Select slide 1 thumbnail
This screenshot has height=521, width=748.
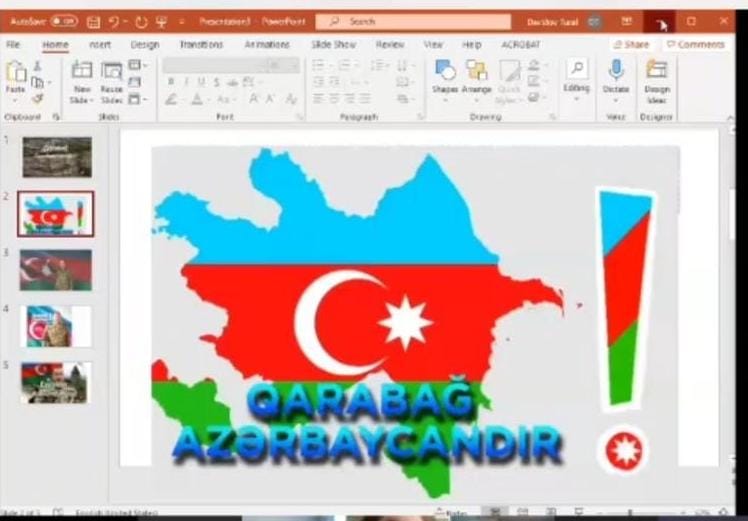click(x=57, y=157)
